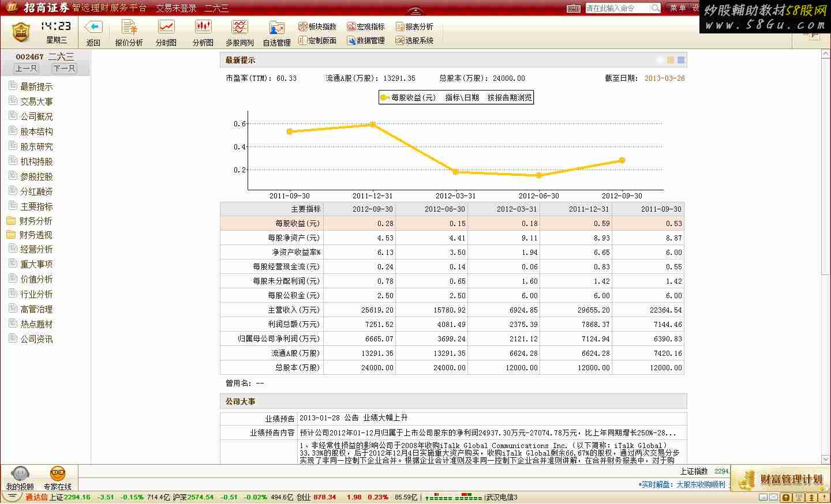Open 选股系统 stock picking tool

pyautogui.click(x=414, y=40)
